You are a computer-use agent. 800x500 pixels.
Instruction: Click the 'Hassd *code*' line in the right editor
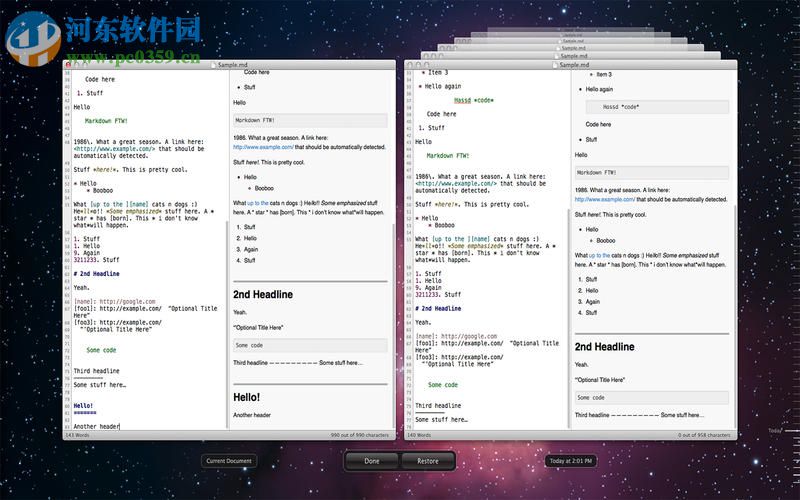[474, 100]
